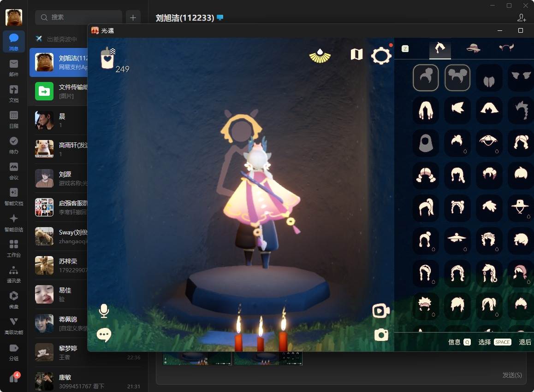The width and height of the screenshot is (534, 392).
Task: Open chat with 高雨轩
Action: pyautogui.click(x=59, y=149)
